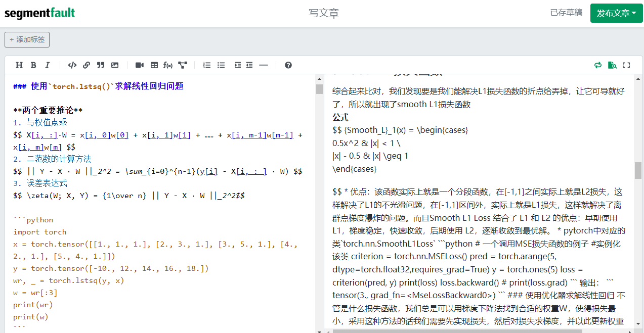This screenshot has height=333, width=644.
Task: Switch the editor to fullscreen mode
Action: click(626, 65)
